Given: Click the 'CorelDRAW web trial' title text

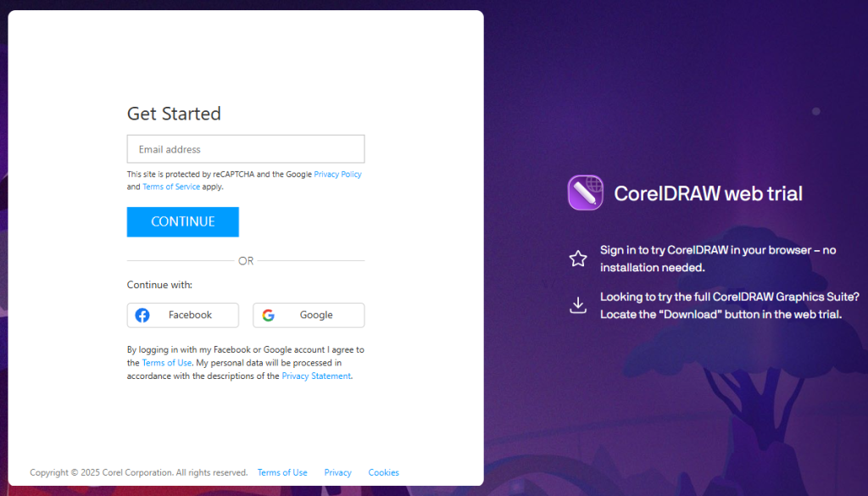Looking at the screenshot, I should click(708, 193).
